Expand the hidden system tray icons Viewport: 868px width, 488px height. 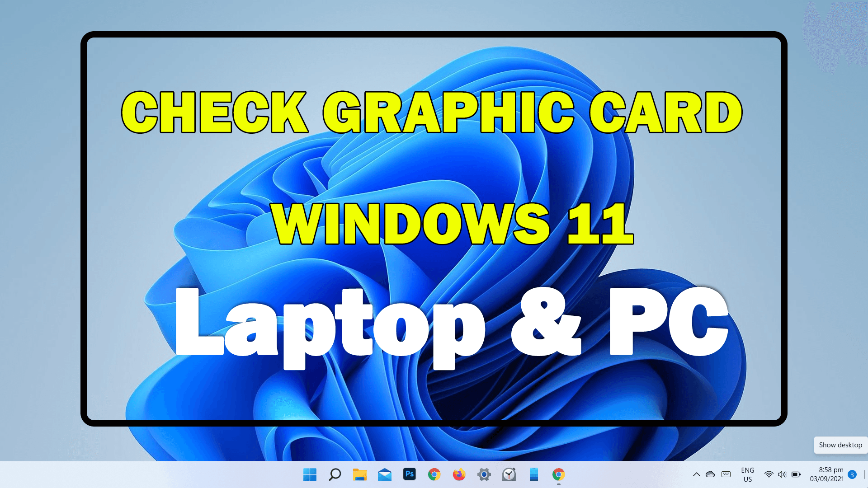click(697, 474)
